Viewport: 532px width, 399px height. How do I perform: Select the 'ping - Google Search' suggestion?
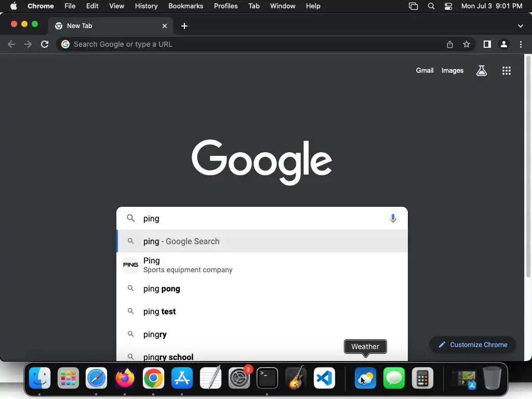[x=262, y=241]
